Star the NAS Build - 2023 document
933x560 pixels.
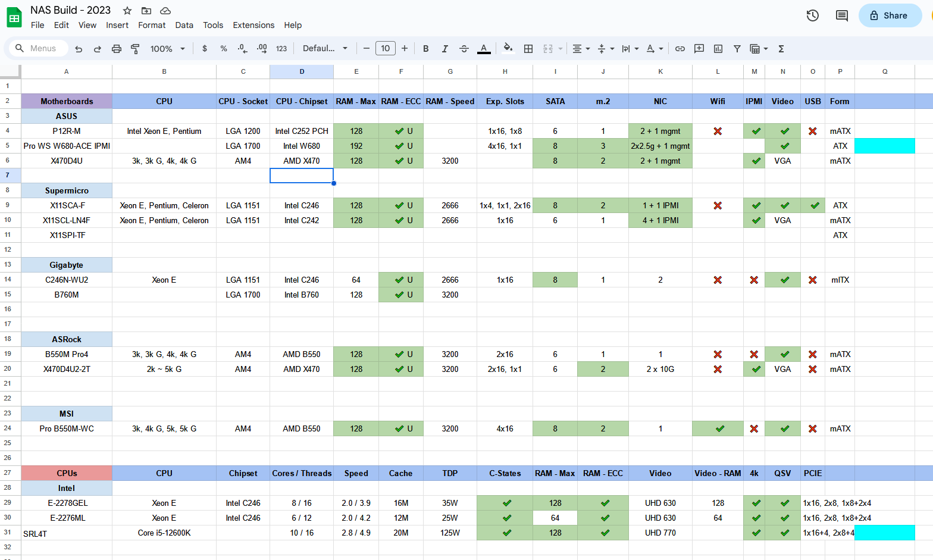(127, 11)
